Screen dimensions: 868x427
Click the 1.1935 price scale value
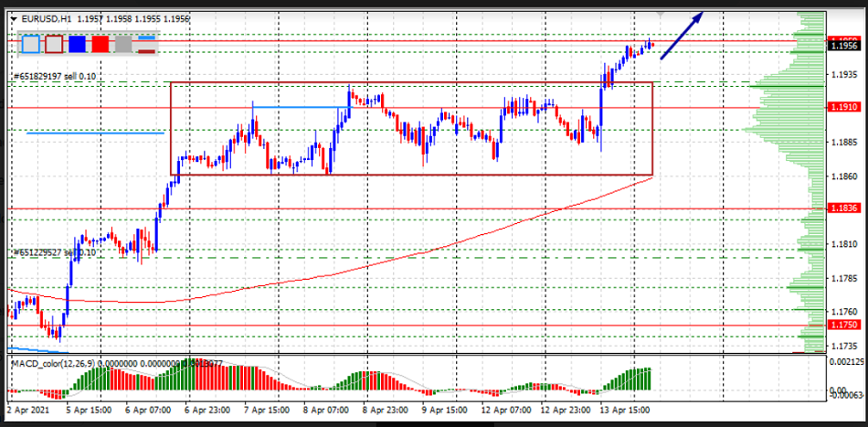pyautogui.click(x=843, y=74)
